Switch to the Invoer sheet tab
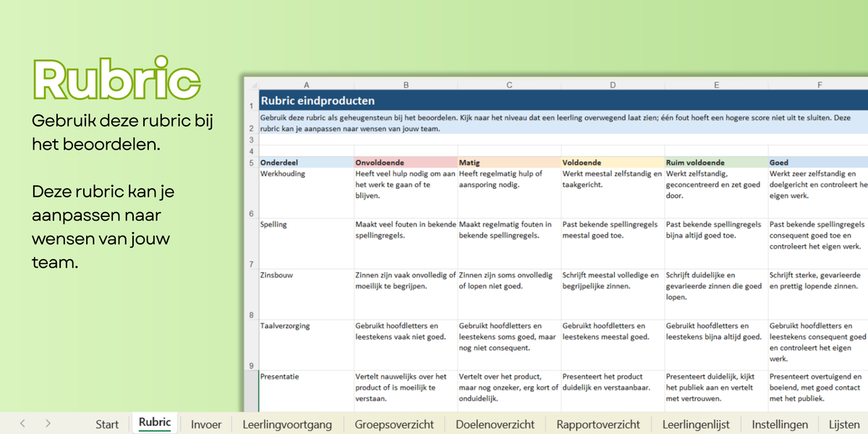Image resolution: width=868 pixels, height=434 pixels. tap(206, 425)
